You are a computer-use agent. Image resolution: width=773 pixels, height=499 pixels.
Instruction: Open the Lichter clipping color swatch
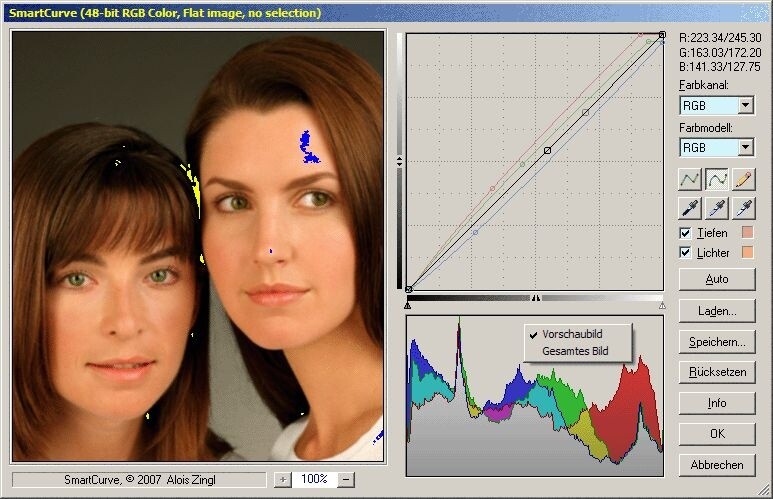coord(747,252)
